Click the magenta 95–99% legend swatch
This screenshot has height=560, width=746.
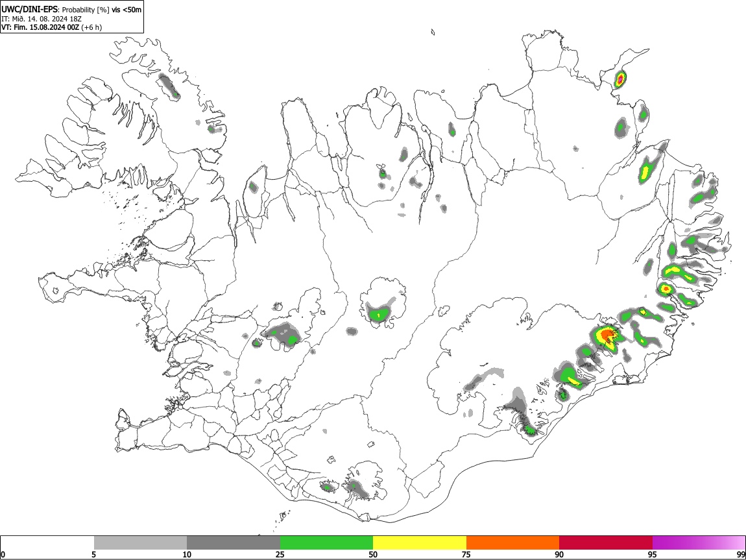(699, 543)
